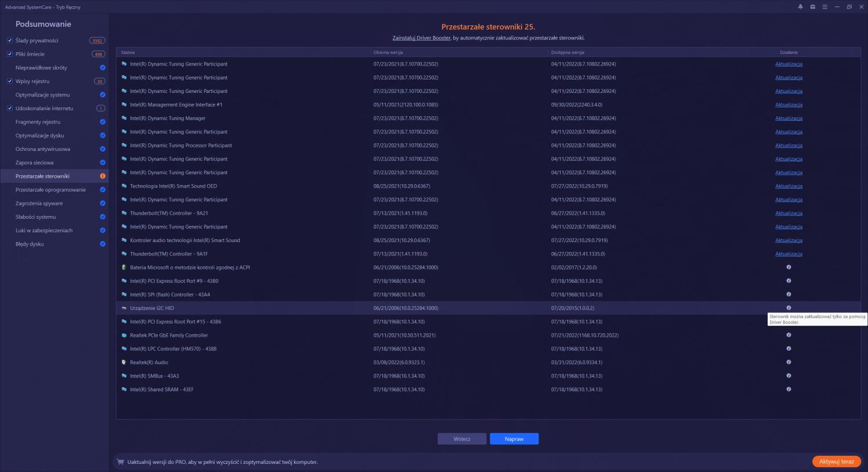
Task: Open info icon for Urządzenie I2C HID
Action: point(789,308)
